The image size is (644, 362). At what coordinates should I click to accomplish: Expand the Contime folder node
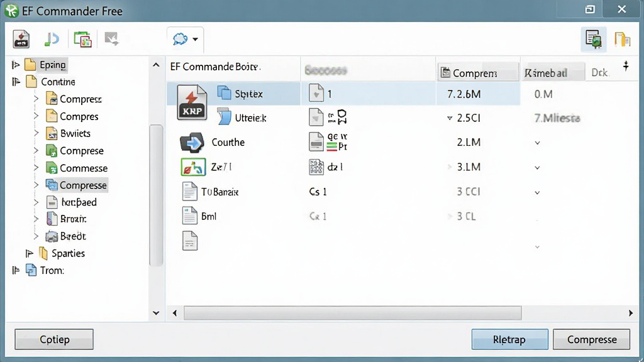(x=16, y=82)
